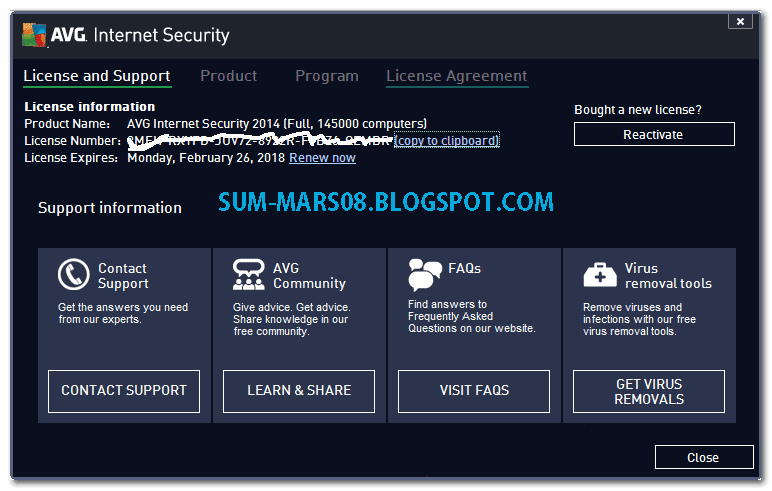The height and width of the screenshot is (491, 772).
Task: Click the 'License Expires:' label
Action: (x=71, y=158)
